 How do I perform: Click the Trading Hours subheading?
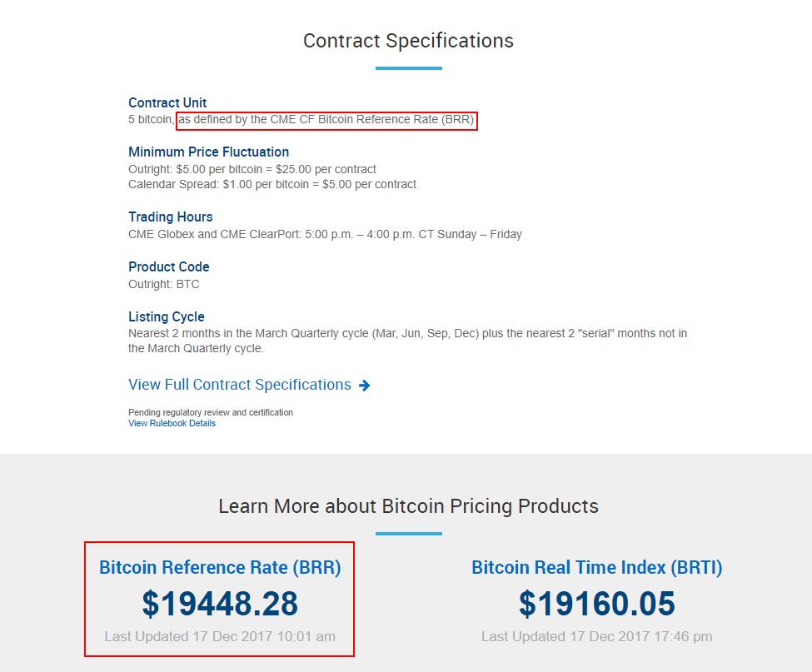click(170, 217)
